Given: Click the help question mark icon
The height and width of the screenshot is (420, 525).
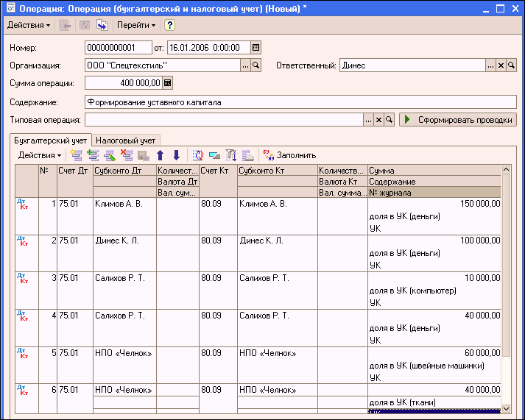Looking at the screenshot, I should click(x=169, y=25).
